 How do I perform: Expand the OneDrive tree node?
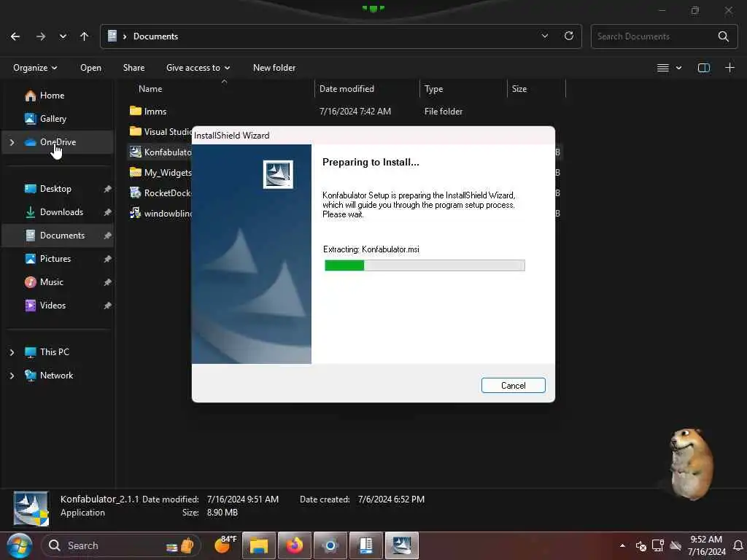(x=12, y=142)
